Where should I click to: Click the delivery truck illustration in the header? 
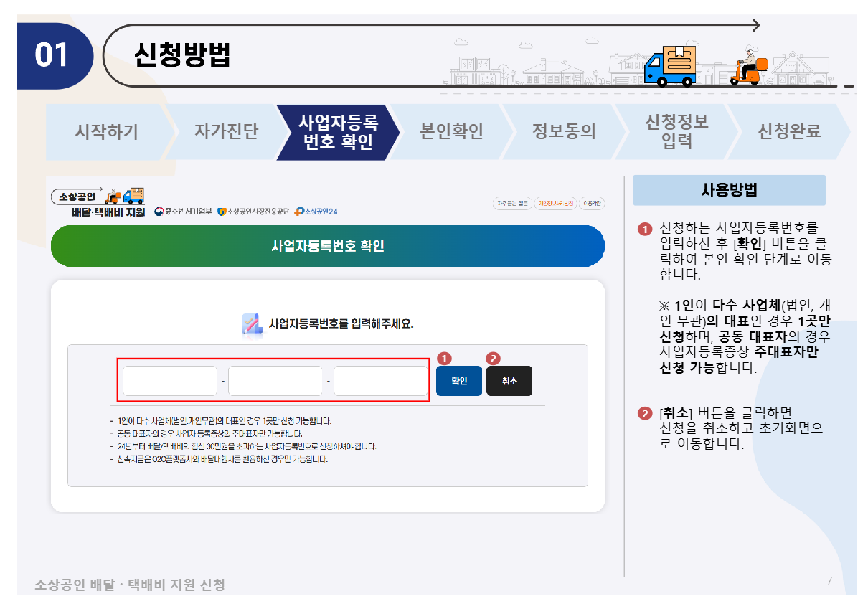671,65
